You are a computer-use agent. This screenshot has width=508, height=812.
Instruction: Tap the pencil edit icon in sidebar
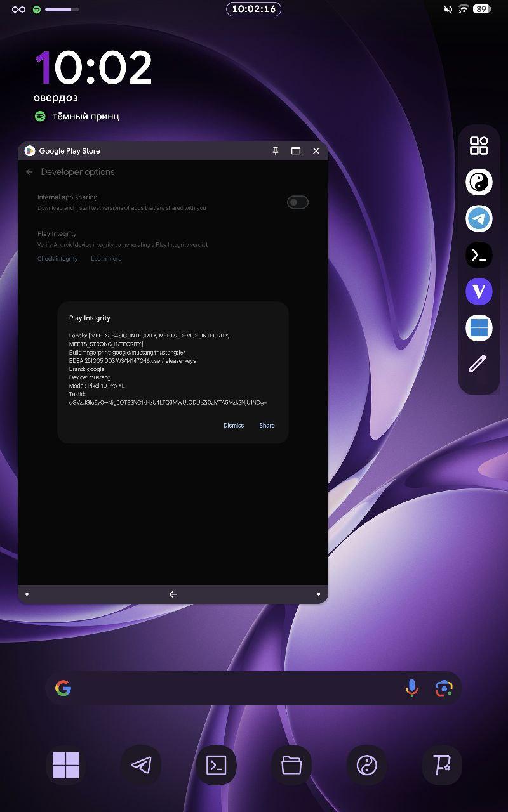(x=478, y=363)
